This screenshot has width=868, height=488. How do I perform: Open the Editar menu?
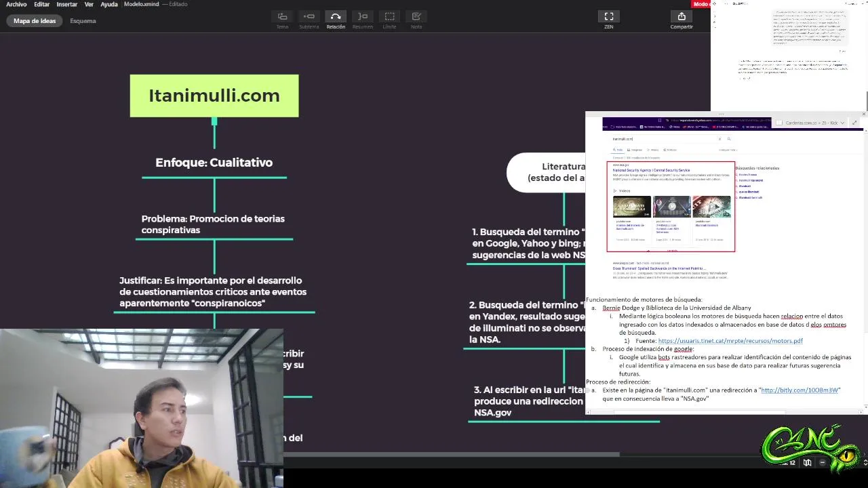[41, 4]
